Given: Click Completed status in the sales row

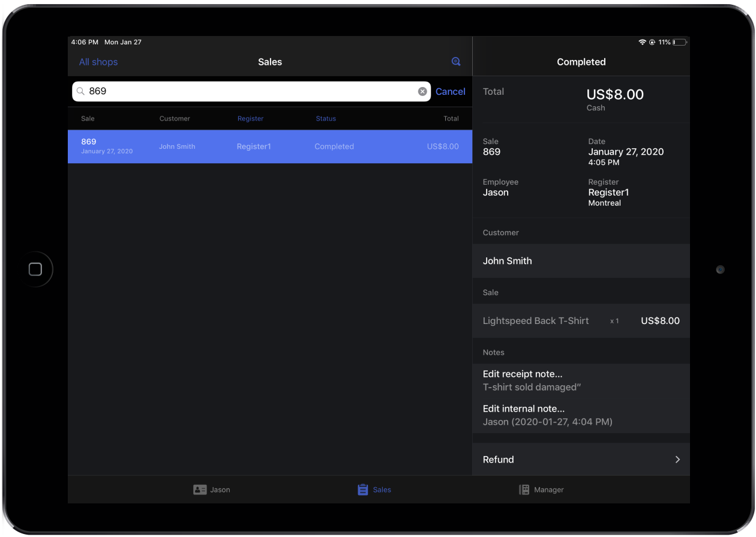Looking at the screenshot, I should (334, 146).
